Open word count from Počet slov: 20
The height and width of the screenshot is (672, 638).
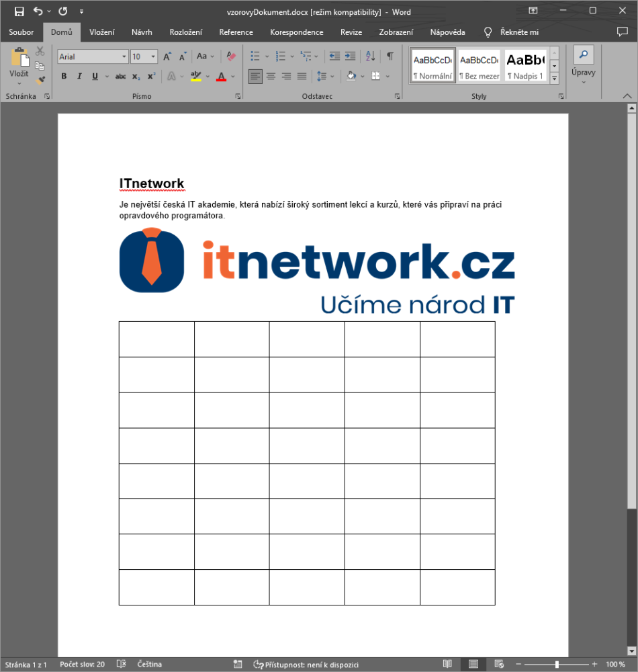82,664
